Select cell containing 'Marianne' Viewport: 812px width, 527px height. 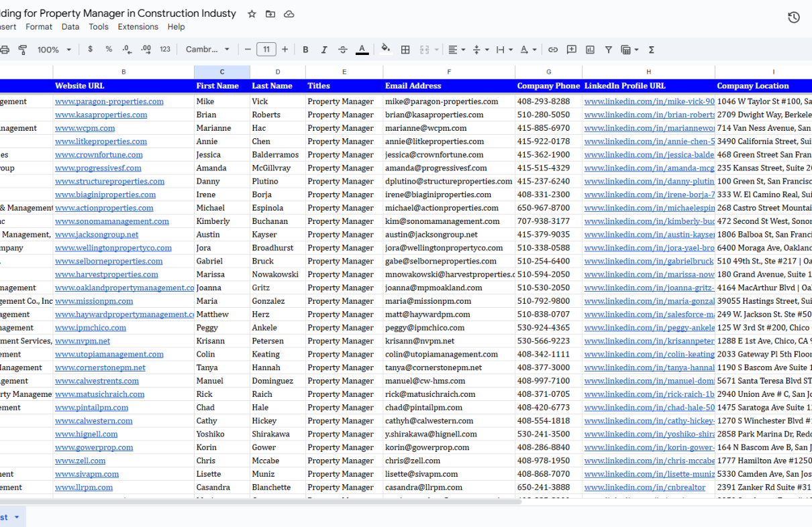point(222,128)
